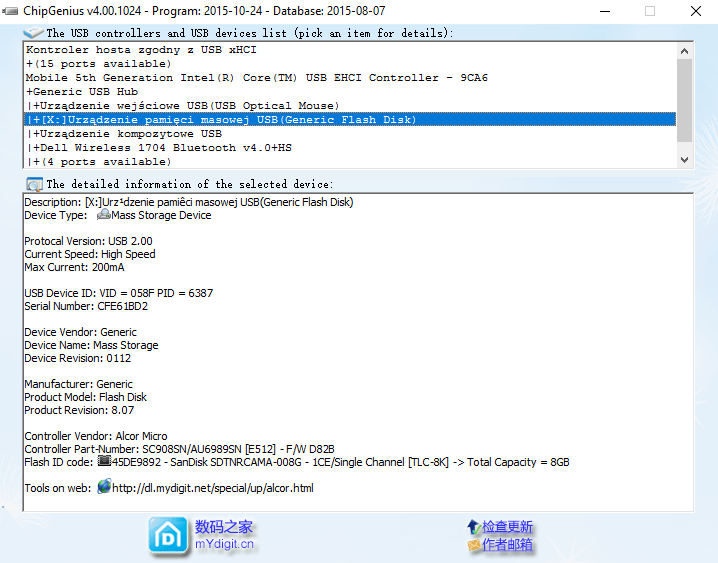Viewport: 718px width, 563px height.
Task: Select Kontroler hosta zgodny z USB xHCI row
Action: click(x=350, y=49)
